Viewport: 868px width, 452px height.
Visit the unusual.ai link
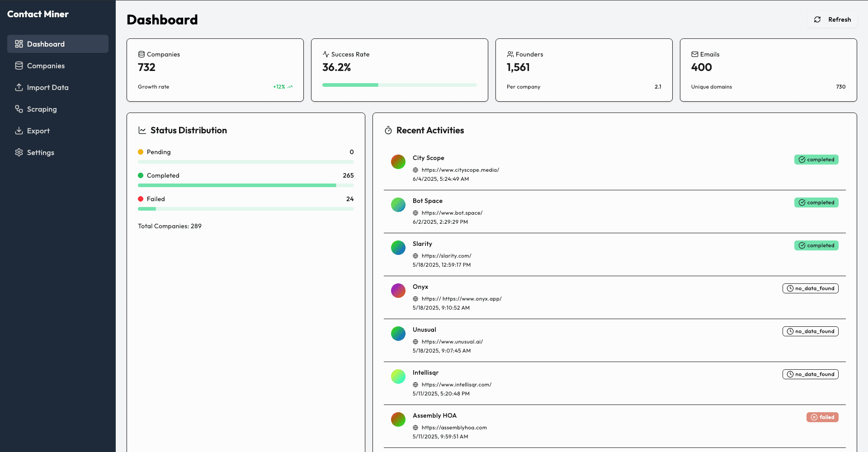pos(452,342)
